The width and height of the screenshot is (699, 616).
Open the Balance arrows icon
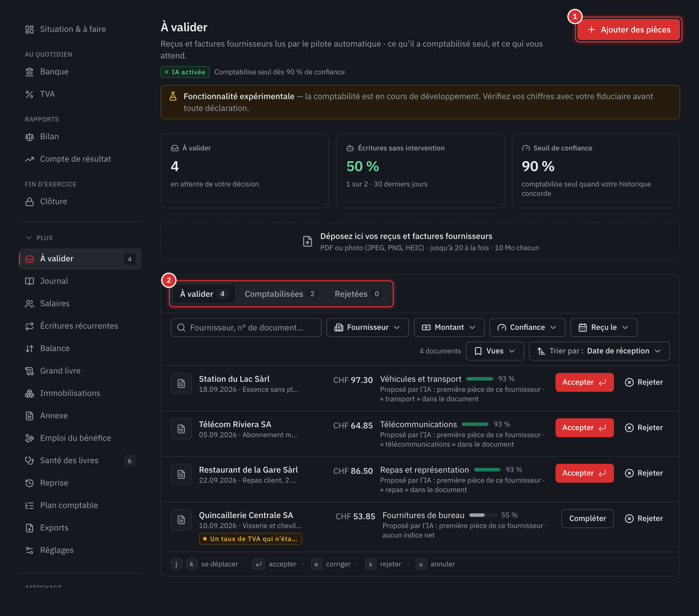[x=30, y=348]
